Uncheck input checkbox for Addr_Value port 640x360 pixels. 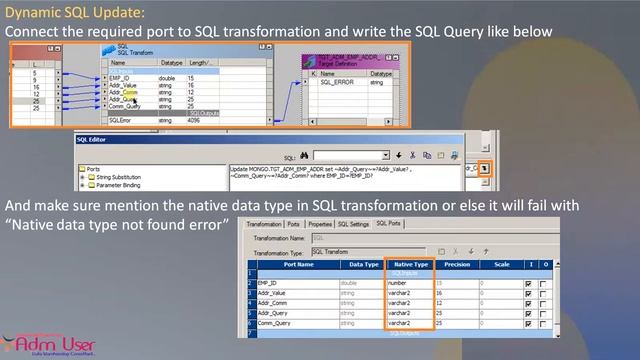pyautogui.click(x=529, y=293)
